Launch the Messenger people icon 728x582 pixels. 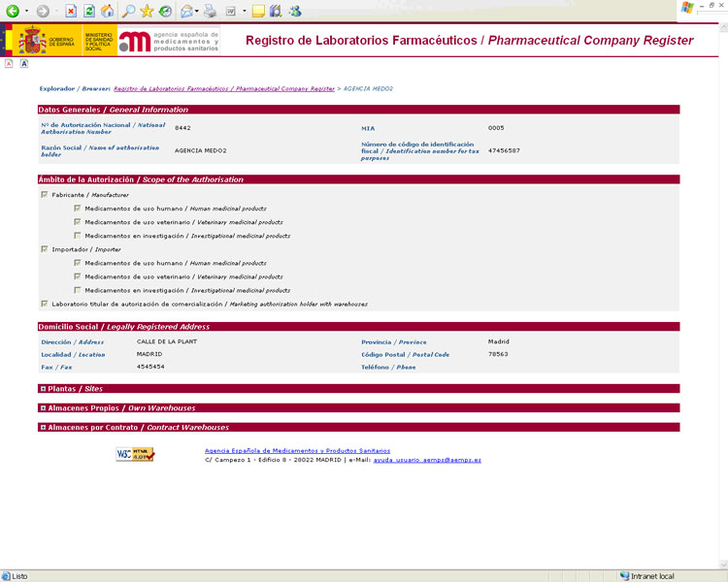[295, 11]
